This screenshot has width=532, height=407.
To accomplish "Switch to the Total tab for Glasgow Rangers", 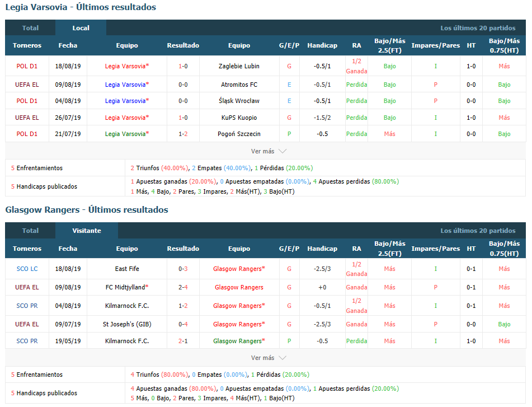I will click(30, 231).
